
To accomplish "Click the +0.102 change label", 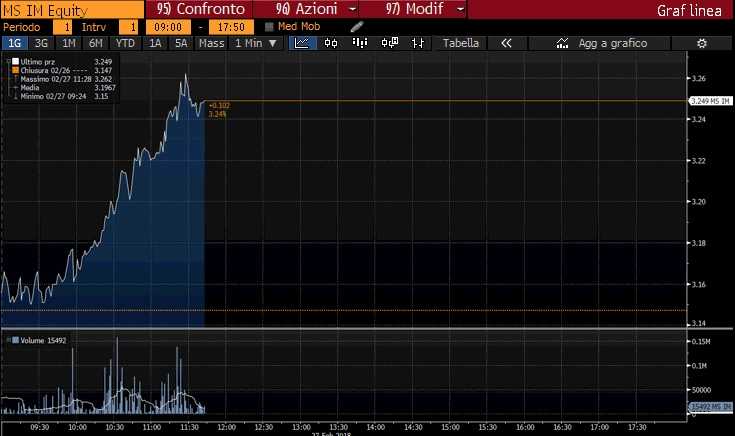I will tap(219, 105).
